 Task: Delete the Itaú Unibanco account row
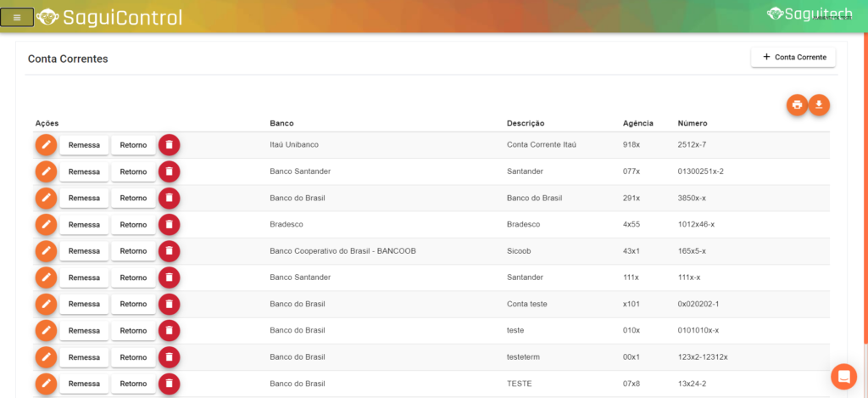click(x=170, y=145)
